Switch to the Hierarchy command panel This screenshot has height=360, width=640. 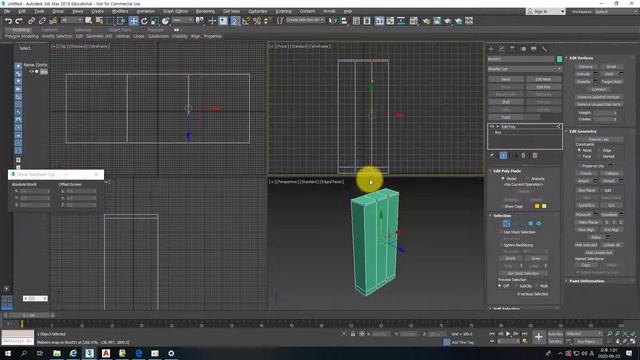click(513, 49)
